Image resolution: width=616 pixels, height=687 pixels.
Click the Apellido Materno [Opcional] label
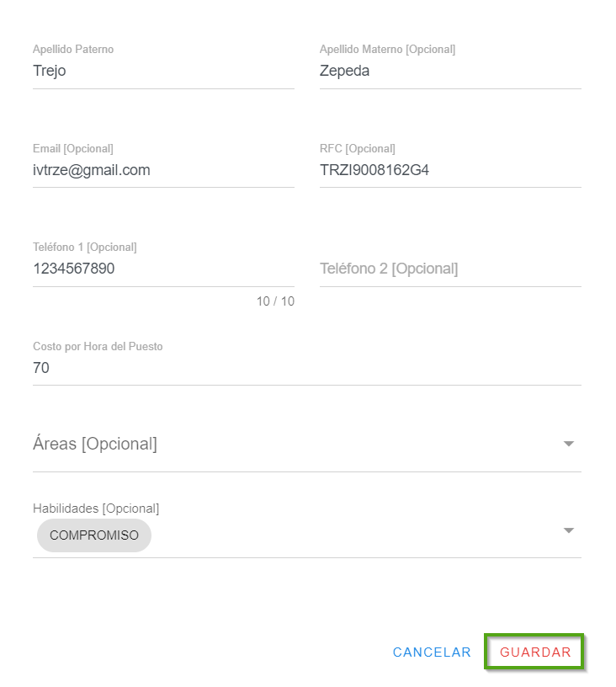(x=387, y=50)
